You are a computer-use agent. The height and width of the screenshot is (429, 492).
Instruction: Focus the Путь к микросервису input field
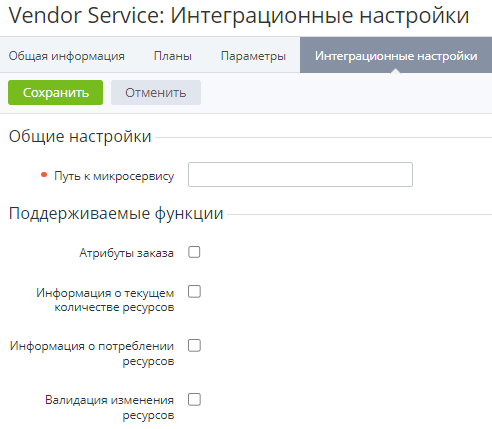coord(300,174)
